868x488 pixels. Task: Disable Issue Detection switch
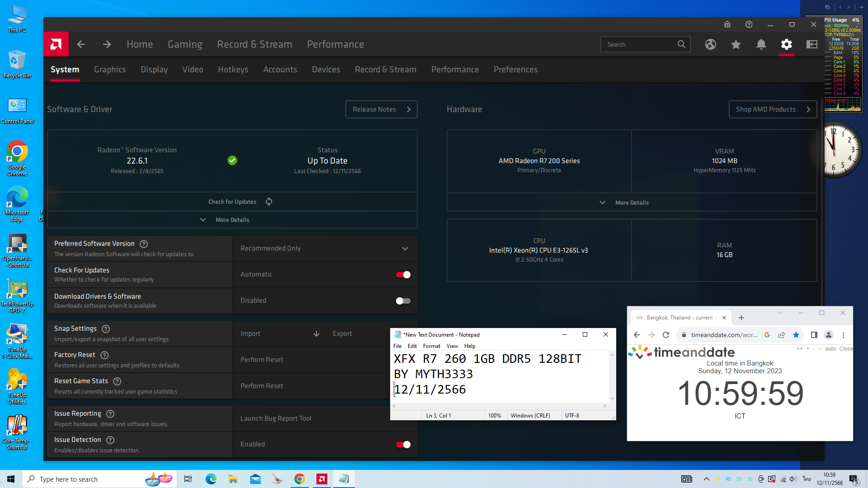(403, 445)
